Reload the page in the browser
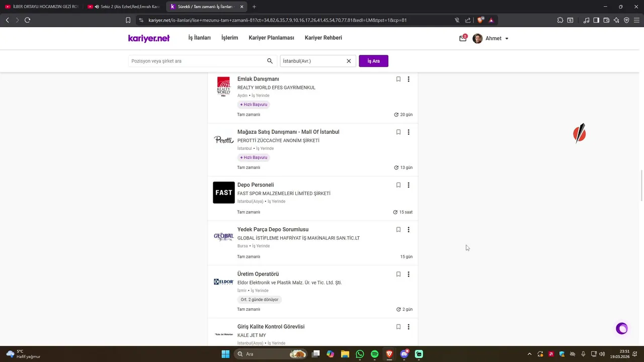644x362 pixels. point(27,20)
